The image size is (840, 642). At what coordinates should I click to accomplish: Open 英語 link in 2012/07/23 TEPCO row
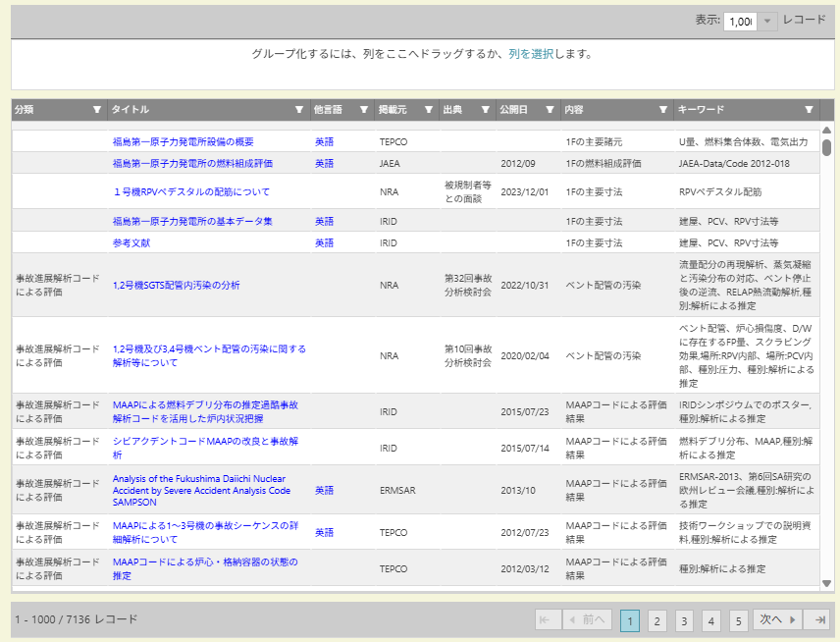point(324,533)
